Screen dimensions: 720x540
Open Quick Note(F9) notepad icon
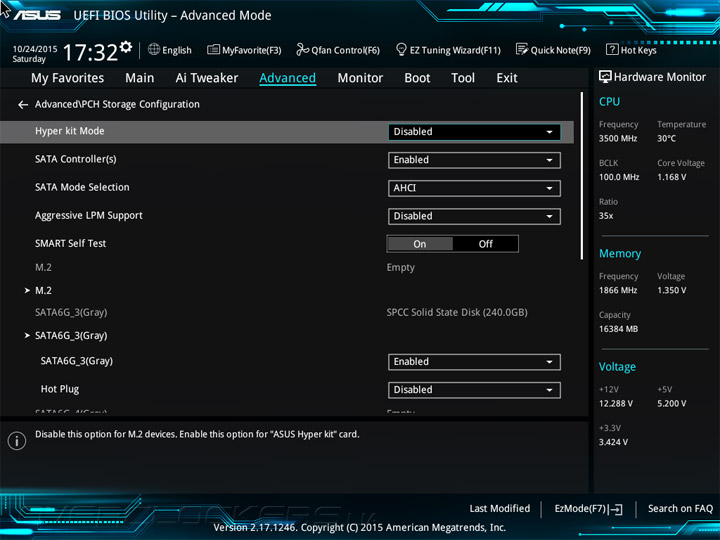coord(522,50)
